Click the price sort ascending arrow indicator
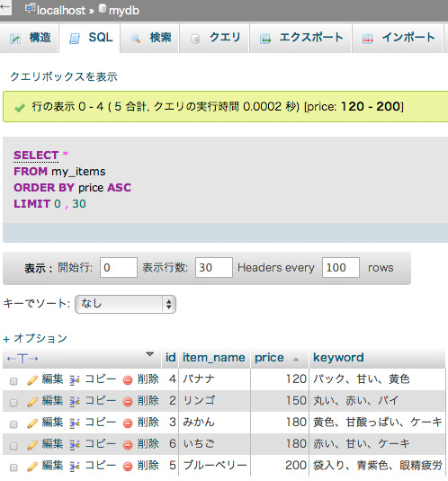448x481 pixels. pyautogui.click(x=295, y=359)
